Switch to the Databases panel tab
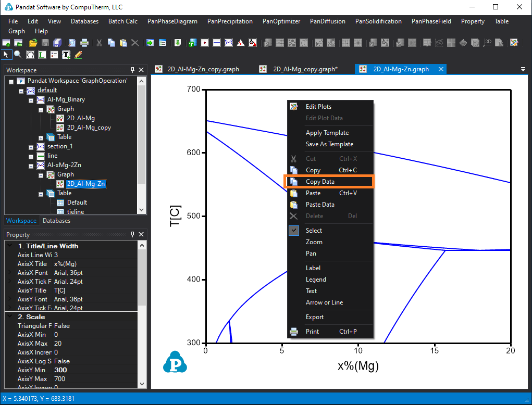The image size is (532, 405). point(56,221)
